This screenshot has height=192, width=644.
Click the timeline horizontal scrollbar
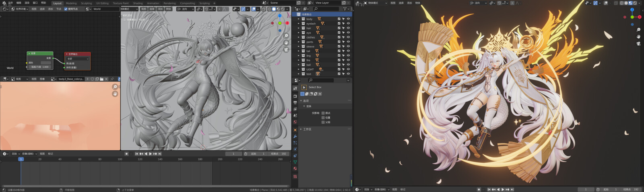(145, 186)
